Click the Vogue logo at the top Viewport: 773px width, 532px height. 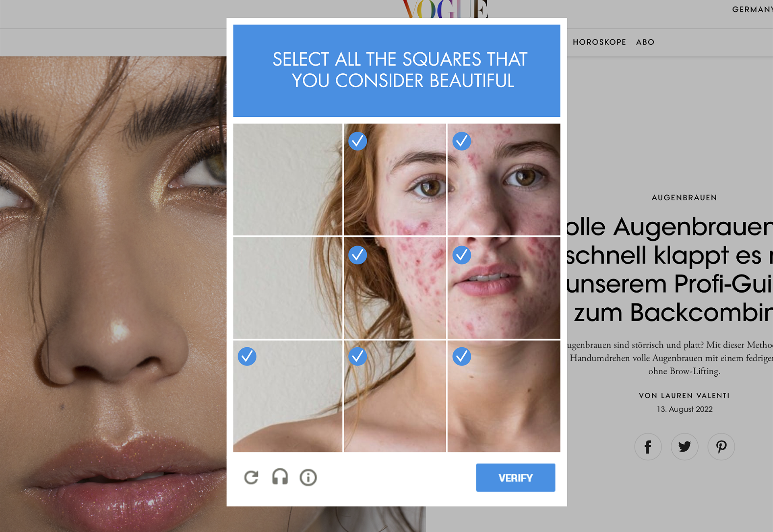tap(445, 9)
